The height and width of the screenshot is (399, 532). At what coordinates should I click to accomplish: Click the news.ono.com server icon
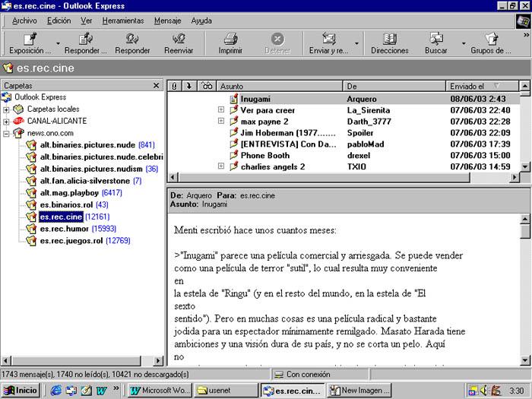click(x=19, y=133)
